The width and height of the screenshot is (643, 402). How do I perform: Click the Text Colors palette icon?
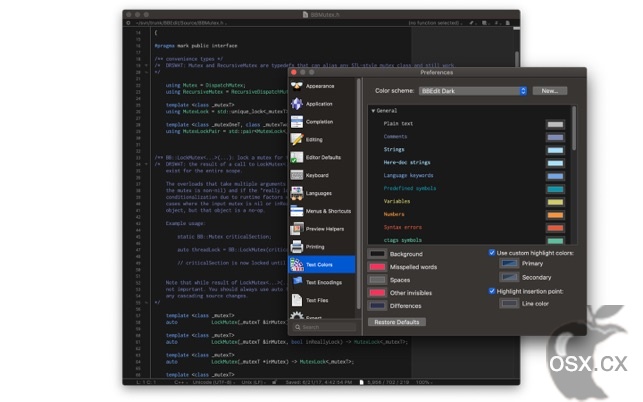296,265
